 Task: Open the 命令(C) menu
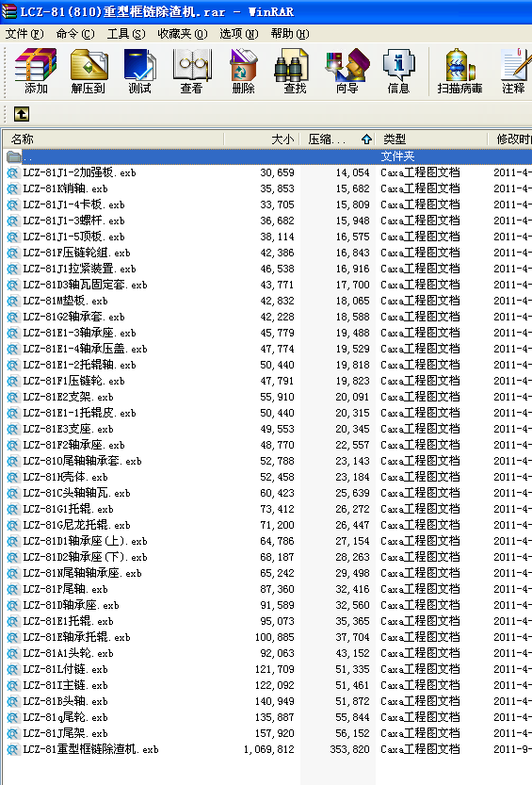tap(75, 34)
